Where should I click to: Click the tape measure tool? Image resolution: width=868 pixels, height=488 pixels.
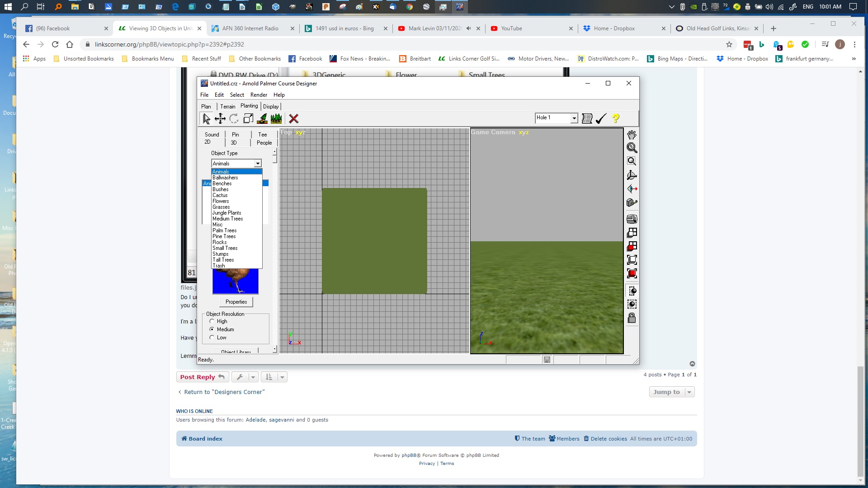tap(632, 202)
